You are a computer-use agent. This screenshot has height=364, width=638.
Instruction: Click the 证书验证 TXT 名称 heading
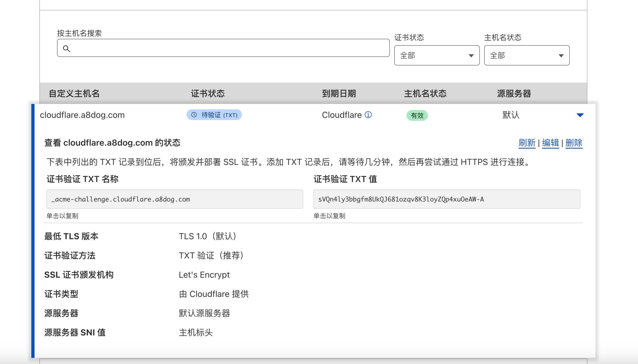[x=82, y=179]
